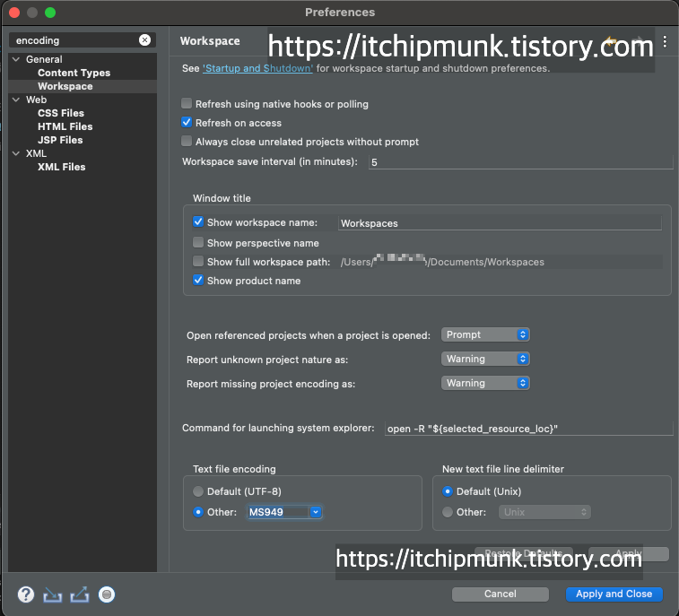679x616 pixels.
Task: Click the MS949 encoding text box
Action: (278, 512)
